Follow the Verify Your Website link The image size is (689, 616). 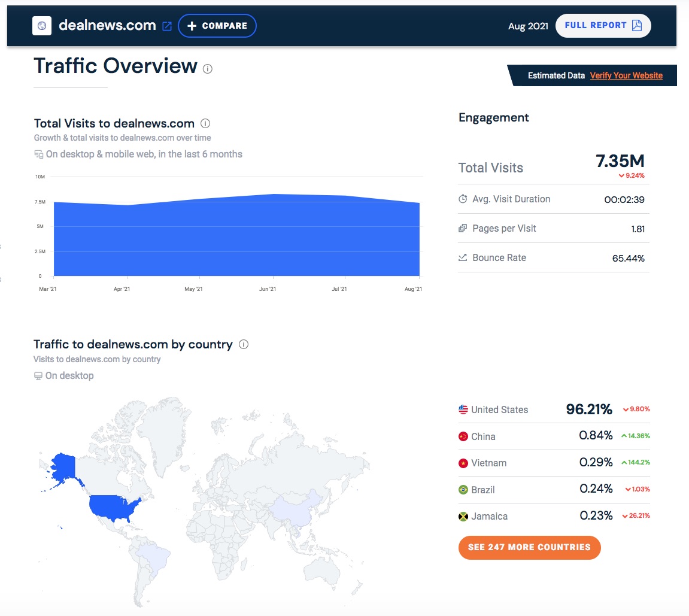pyautogui.click(x=626, y=75)
